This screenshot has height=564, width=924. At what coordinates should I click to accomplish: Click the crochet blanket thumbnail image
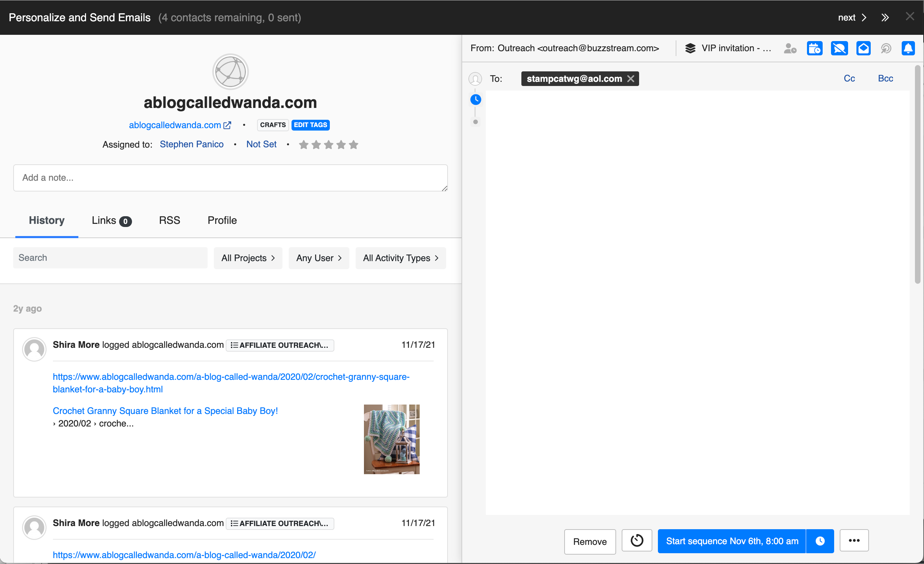coord(391,439)
